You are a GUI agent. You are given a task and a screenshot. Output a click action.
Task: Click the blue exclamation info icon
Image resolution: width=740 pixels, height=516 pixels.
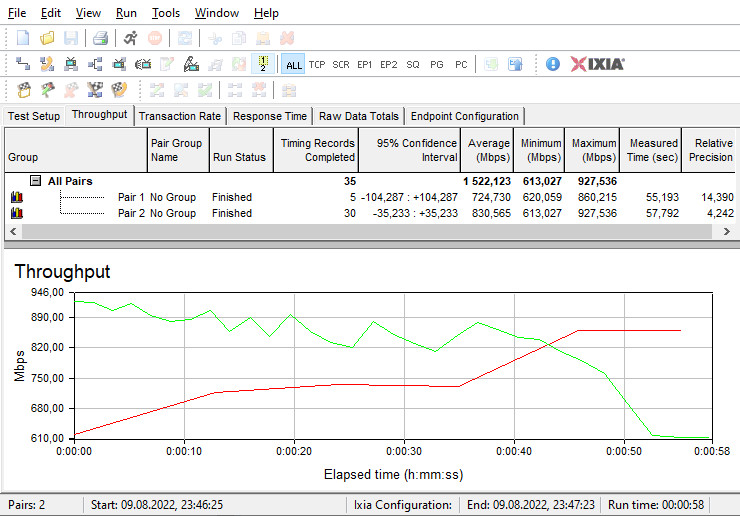click(x=553, y=64)
